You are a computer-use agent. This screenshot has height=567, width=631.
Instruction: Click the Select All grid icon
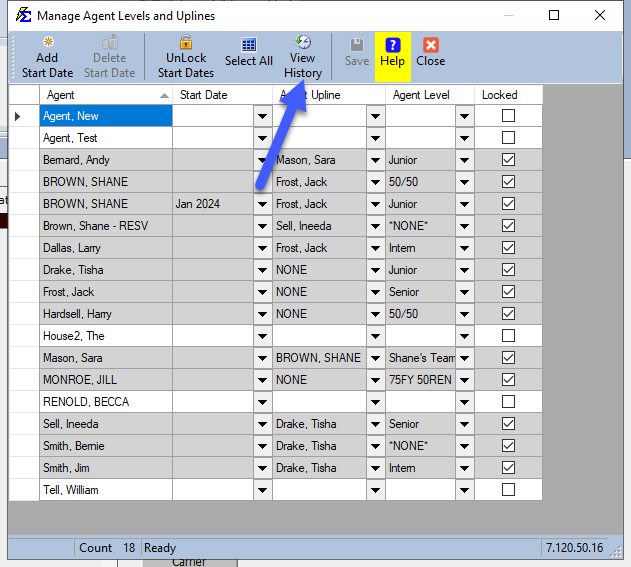point(249,45)
